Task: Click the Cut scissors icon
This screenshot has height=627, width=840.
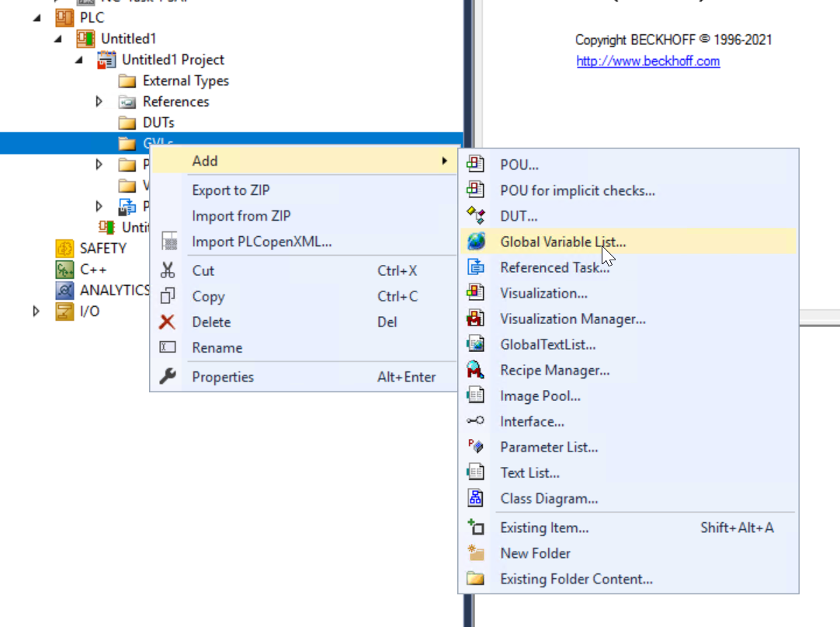Action: coord(168,270)
